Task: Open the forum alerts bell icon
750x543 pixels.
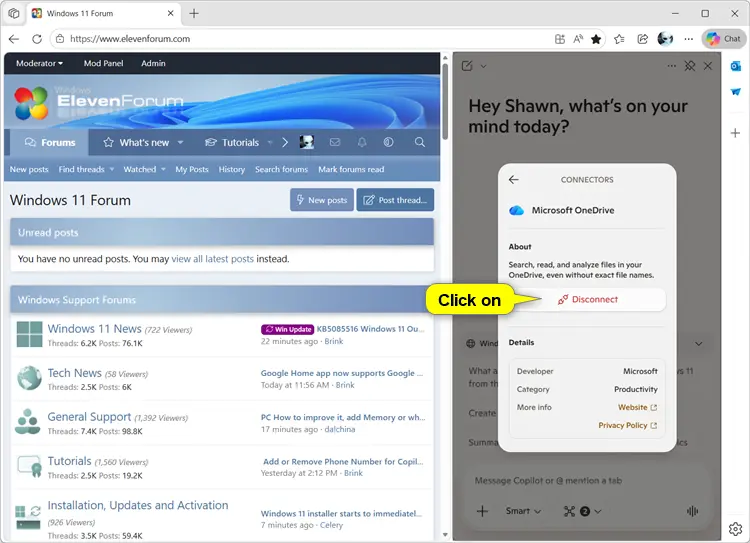Action: tap(362, 142)
